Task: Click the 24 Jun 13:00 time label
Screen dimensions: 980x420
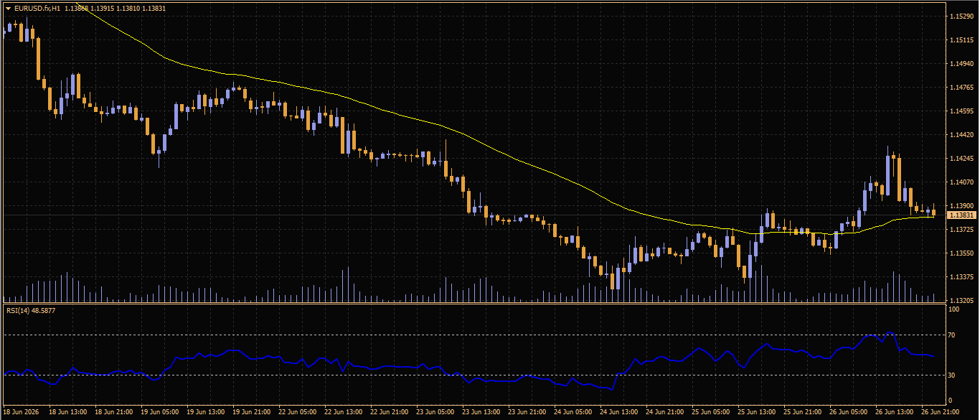Action: [619, 412]
